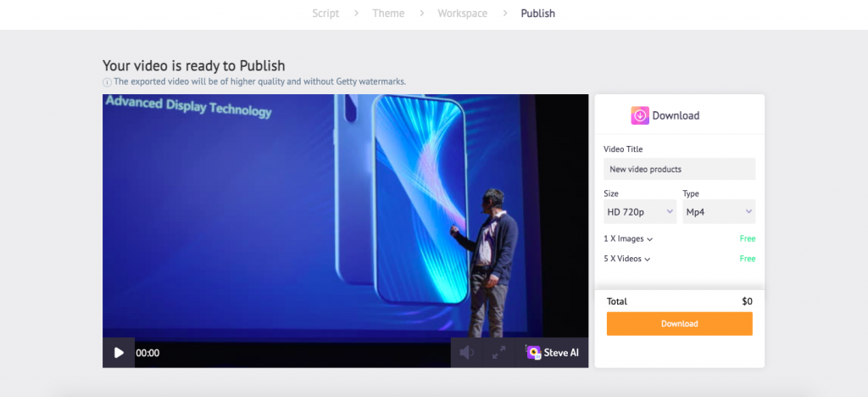This screenshot has width=868, height=397.
Task: Expand the 5 X Videos row
Action: (x=626, y=259)
